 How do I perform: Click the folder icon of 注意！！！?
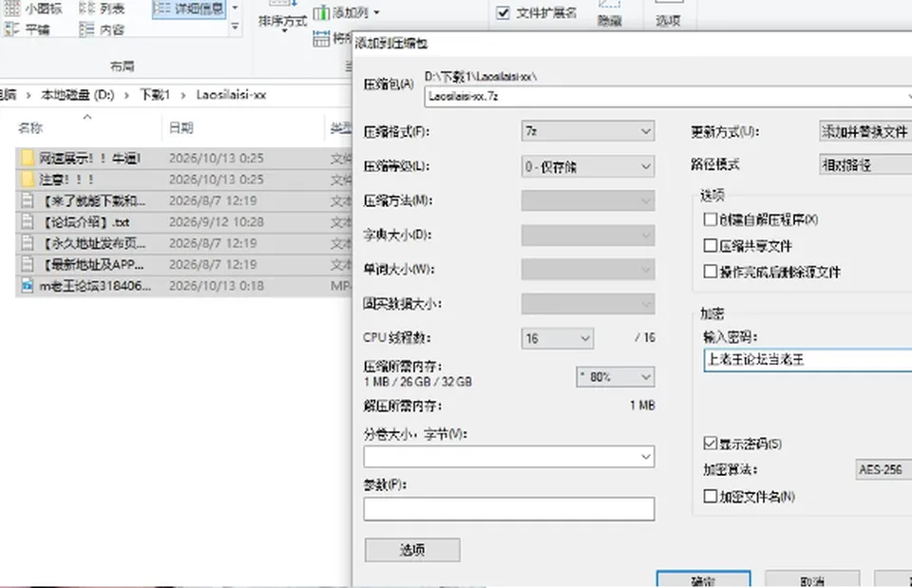pos(27,180)
